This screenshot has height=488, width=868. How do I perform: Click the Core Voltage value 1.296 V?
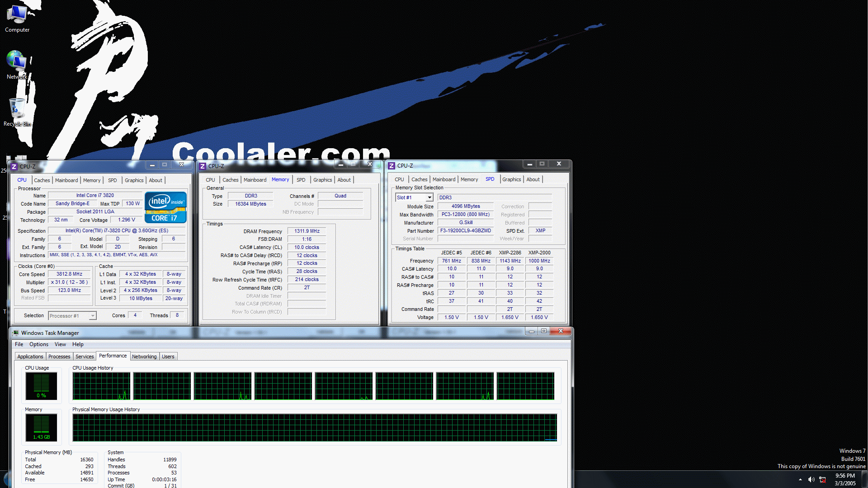click(x=127, y=220)
